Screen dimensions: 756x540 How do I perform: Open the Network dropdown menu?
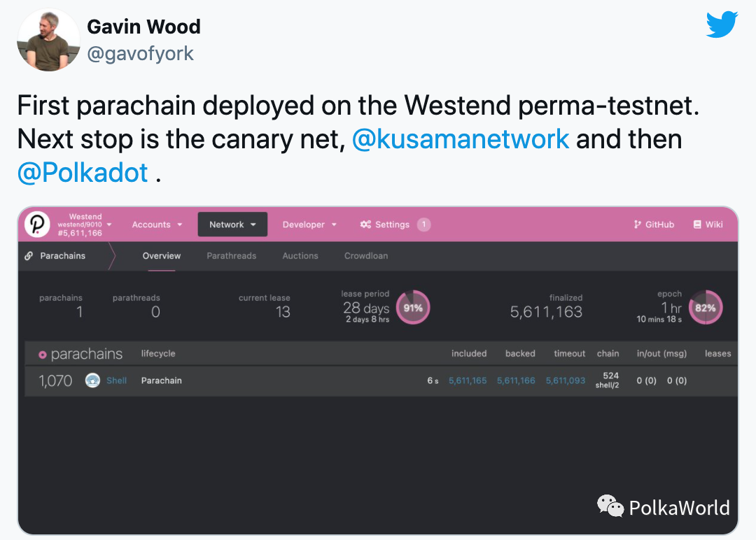(x=232, y=225)
